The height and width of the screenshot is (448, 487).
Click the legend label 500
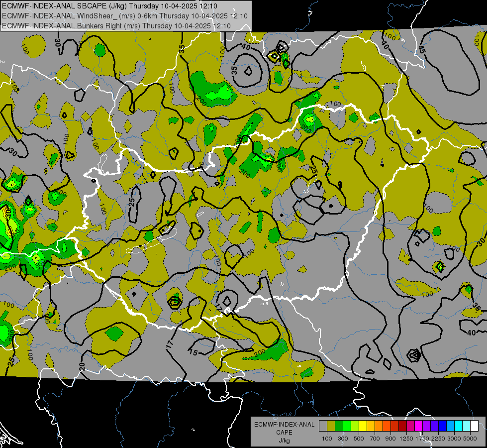point(359,439)
